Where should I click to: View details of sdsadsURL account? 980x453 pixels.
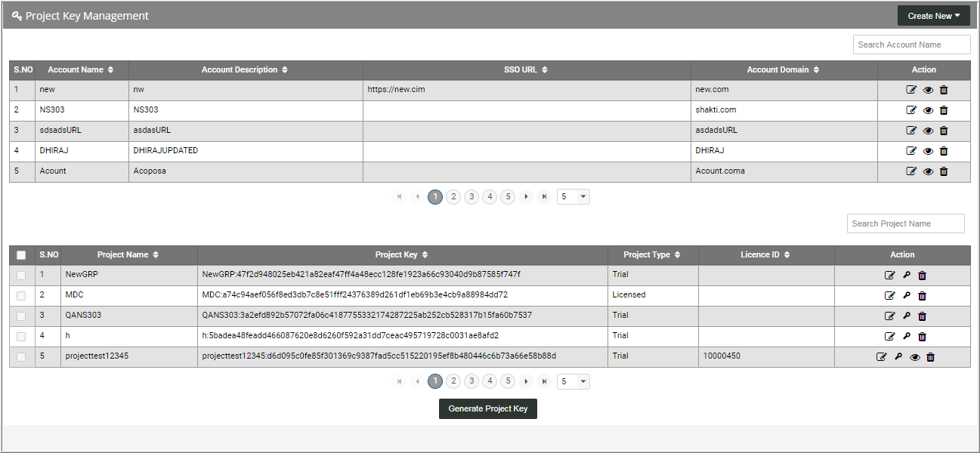pyautogui.click(x=928, y=131)
